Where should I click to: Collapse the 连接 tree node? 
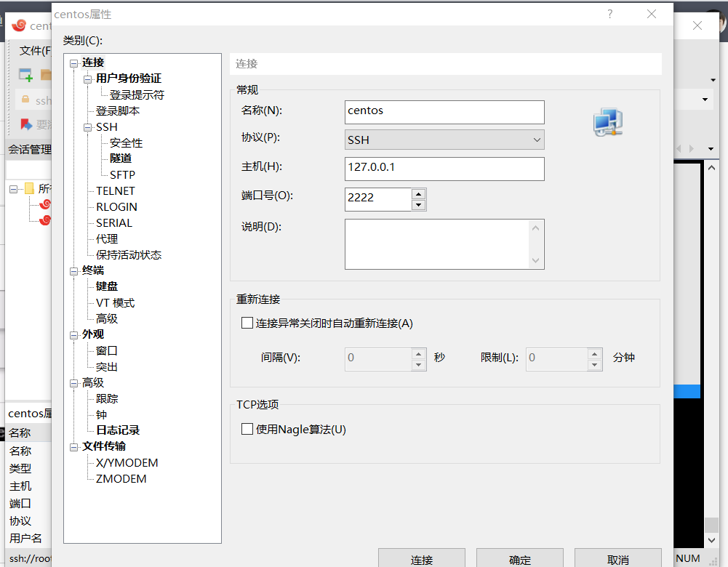(74, 63)
